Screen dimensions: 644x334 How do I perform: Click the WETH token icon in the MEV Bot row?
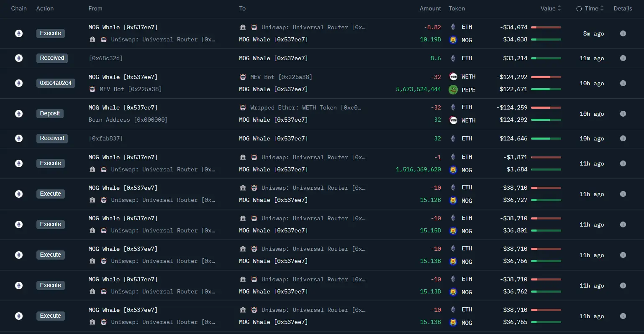click(x=453, y=77)
